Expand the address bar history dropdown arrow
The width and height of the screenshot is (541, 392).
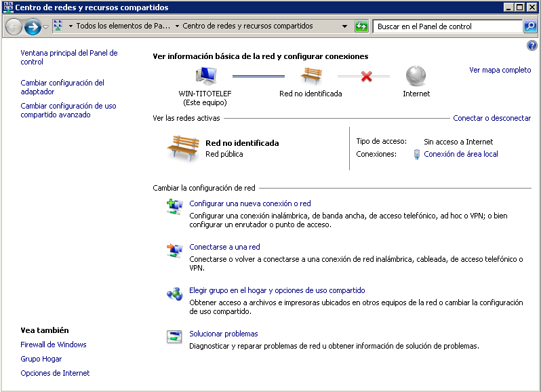point(345,26)
